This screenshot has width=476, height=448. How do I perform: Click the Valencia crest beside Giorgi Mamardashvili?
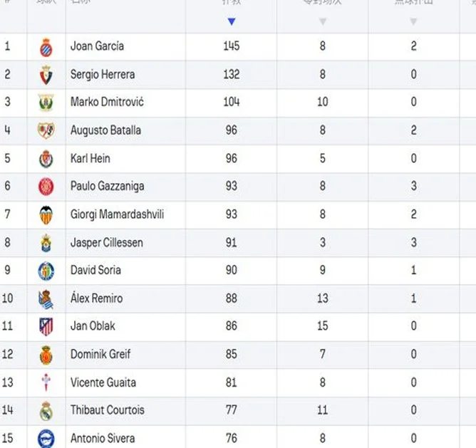tap(46, 215)
